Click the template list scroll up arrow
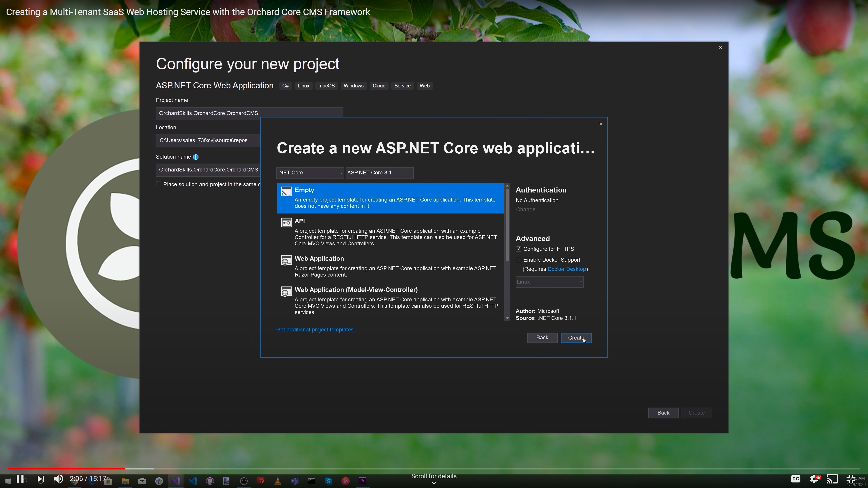Screen dimensions: 868x488 click(x=507, y=186)
